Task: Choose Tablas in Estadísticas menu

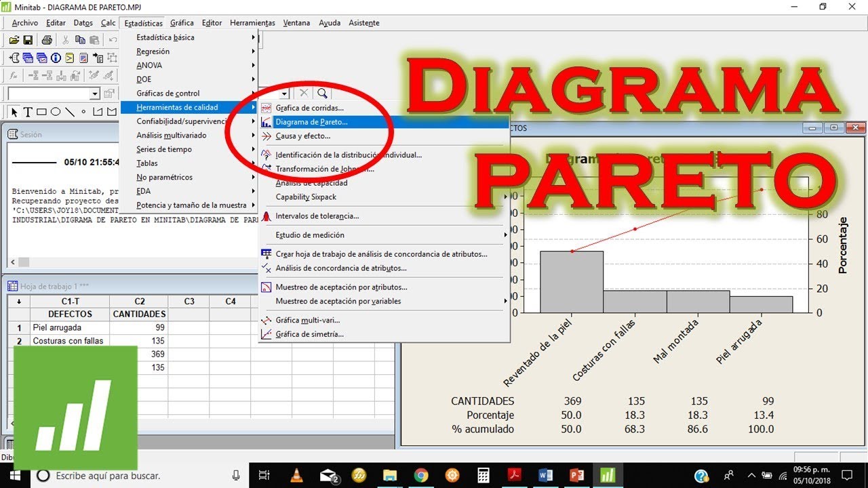Action: pyautogui.click(x=189, y=163)
